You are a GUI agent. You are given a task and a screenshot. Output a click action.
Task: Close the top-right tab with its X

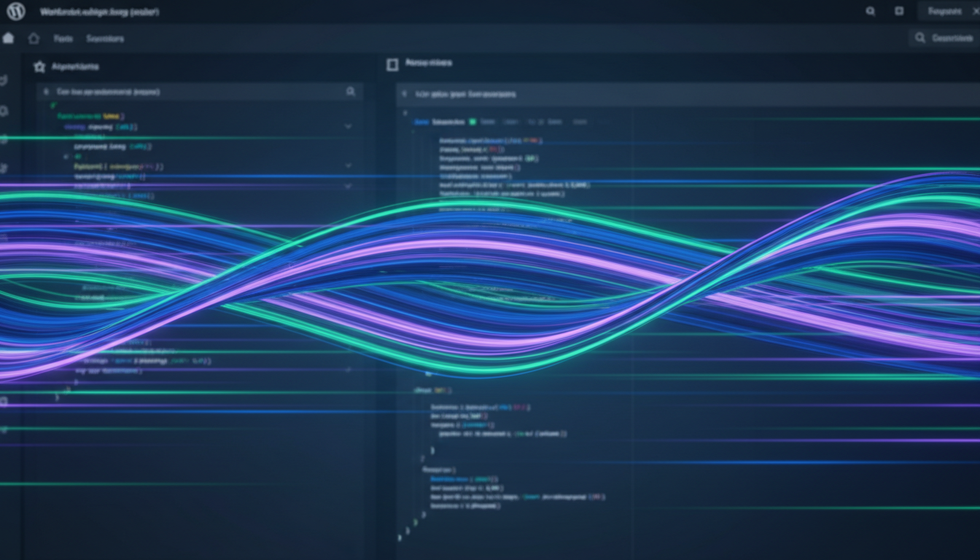coord(976,11)
